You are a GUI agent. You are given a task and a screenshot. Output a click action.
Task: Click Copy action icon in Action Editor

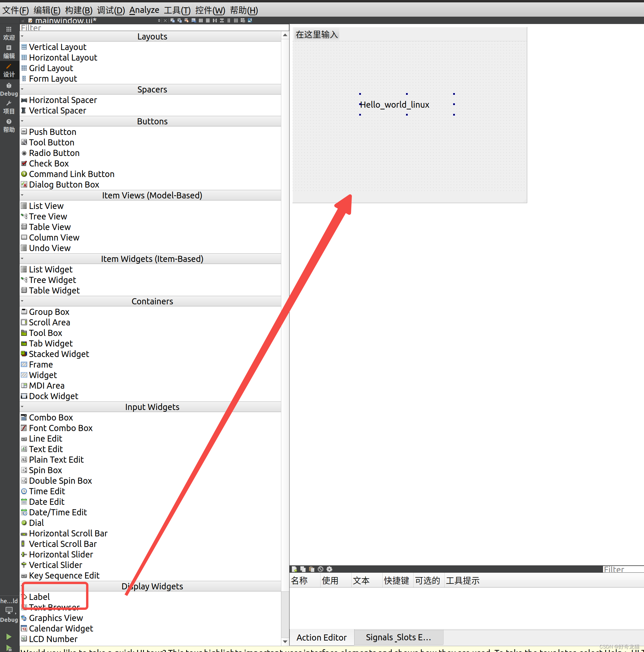coord(303,569)
